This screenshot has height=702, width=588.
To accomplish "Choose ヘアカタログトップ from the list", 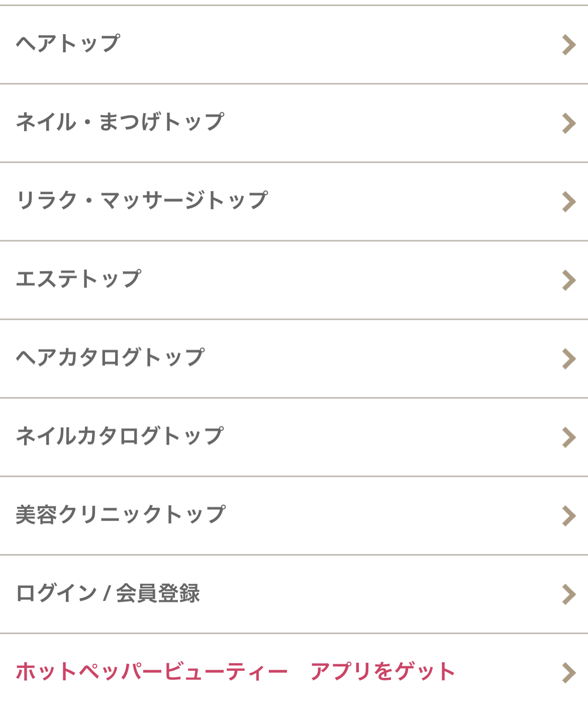I will pyautogui.click(x=110, y=358).
